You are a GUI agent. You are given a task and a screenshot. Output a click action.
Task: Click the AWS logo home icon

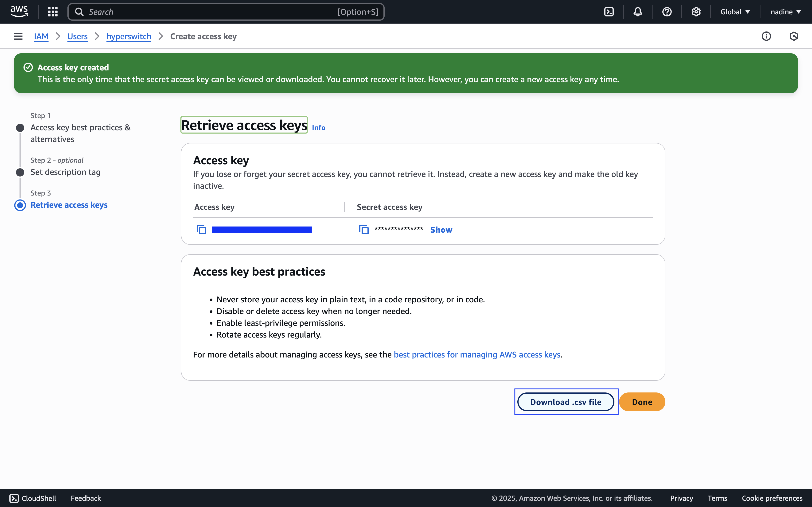tap(19, 12)
